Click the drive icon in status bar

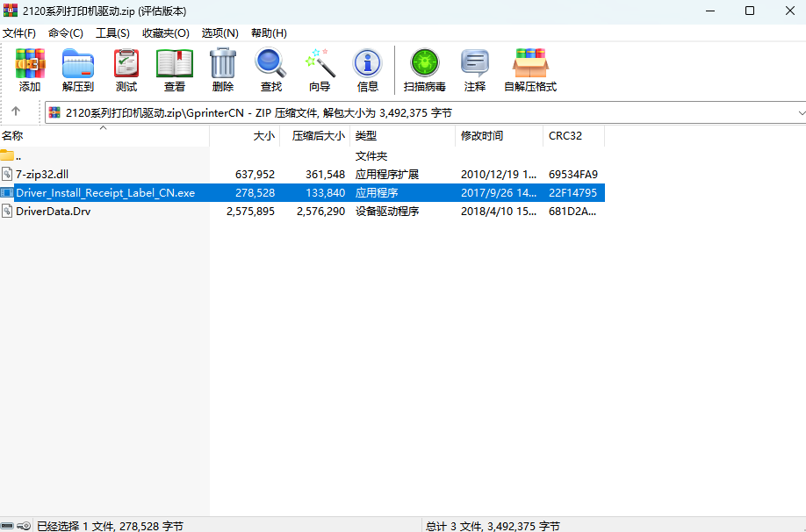pyautogui.click(x=7, y=526)
